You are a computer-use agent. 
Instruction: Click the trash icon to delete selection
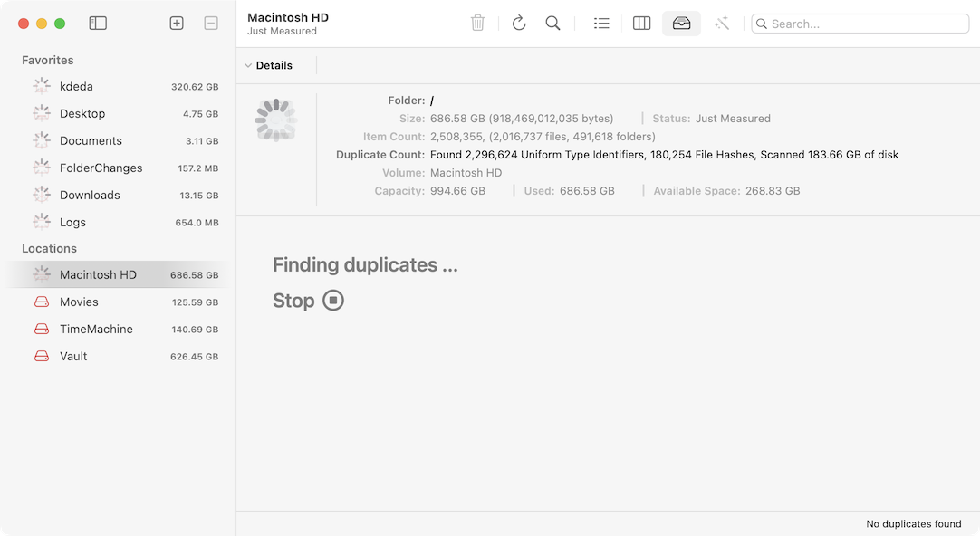click(x=478, y=23)
